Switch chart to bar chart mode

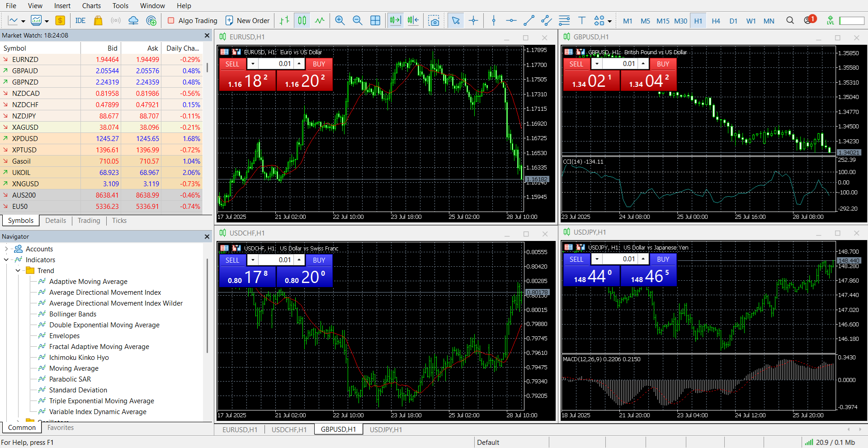(x=284, y=21)
